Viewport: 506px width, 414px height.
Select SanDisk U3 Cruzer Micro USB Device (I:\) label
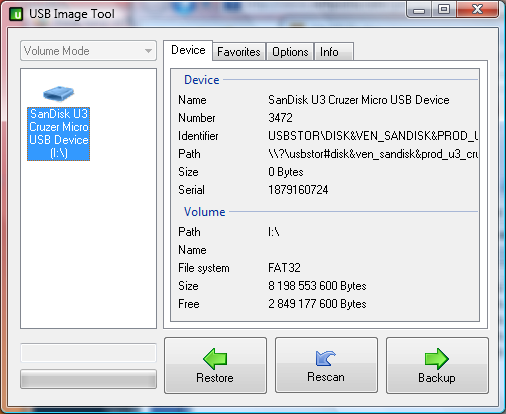[x=59, y=134]
